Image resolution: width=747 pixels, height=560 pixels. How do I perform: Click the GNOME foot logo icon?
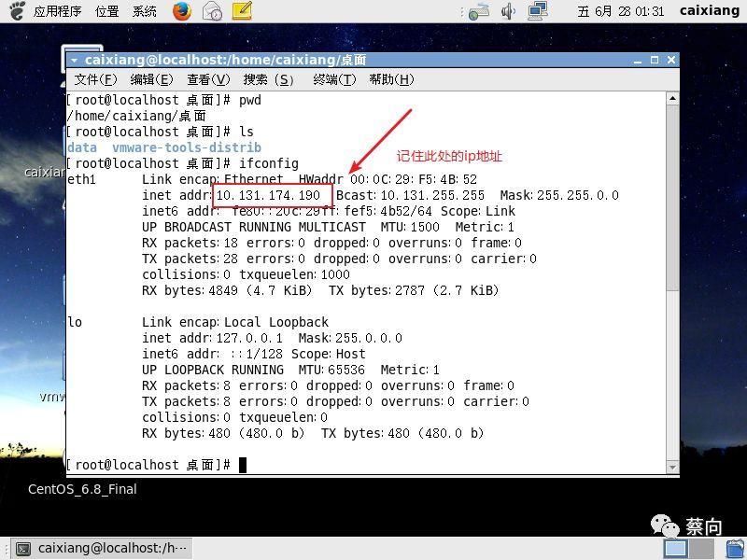[17, 11]
